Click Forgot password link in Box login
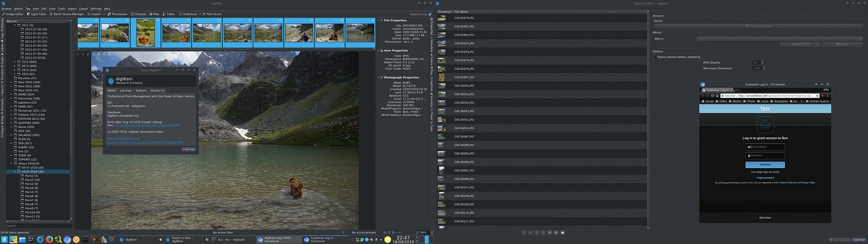Screen dimensions: 868x244 pos(765,178)
